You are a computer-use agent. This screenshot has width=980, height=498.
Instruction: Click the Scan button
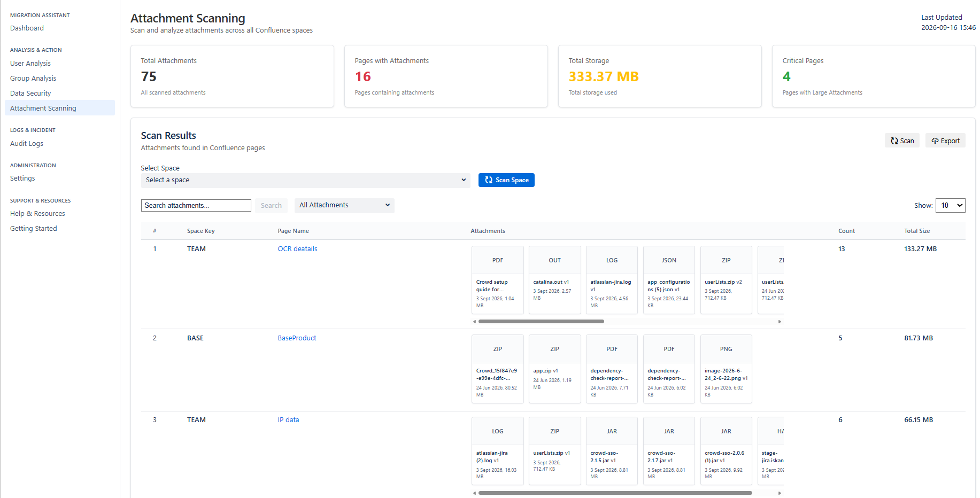(902, 141)
